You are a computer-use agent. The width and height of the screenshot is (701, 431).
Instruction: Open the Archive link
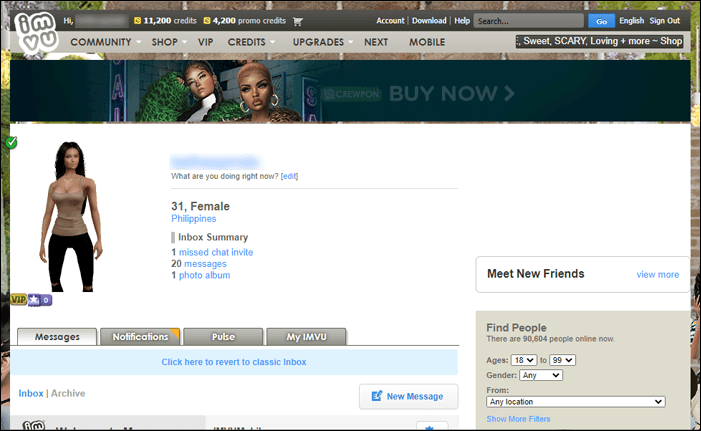[x=68, y=393]
